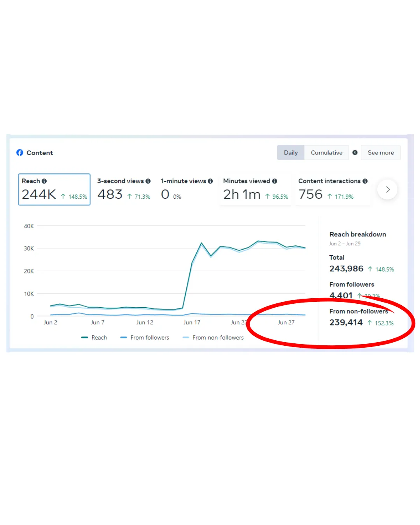Click the non-followers value 239,414
420x525 pixels.
click(346, 322)
